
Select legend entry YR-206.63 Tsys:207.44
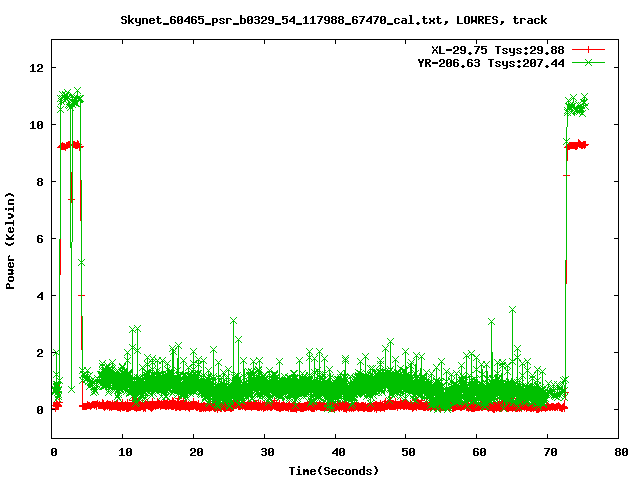pyautogui.click(x=491, y=63)
